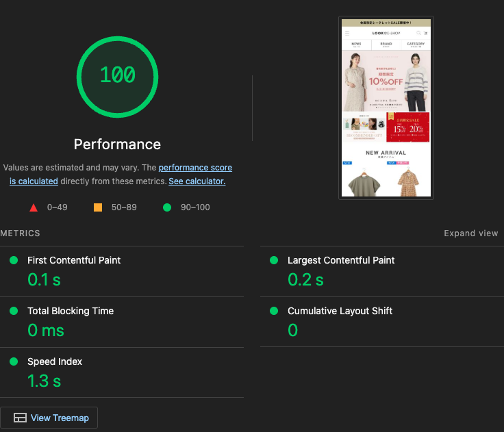Click the green status dot for Speed Index
The width and height of the screenshot is (504, 432).
coord(14,361)
